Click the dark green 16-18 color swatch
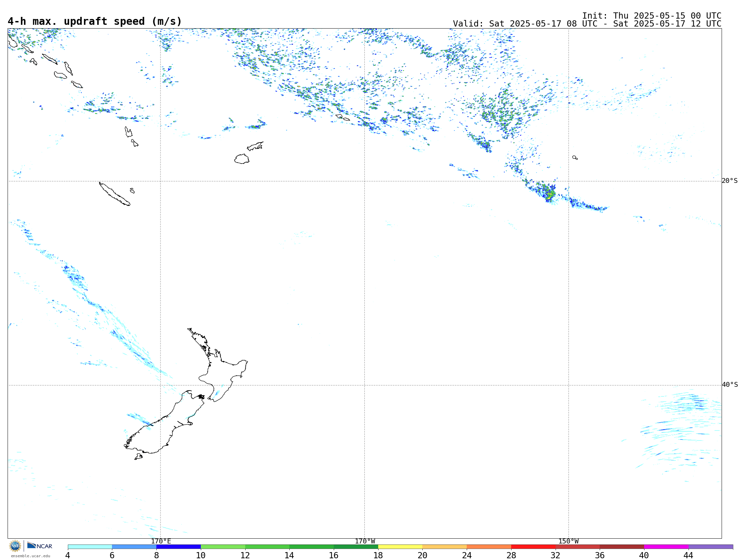Screen dimensions: 744x560 point(356,547)
